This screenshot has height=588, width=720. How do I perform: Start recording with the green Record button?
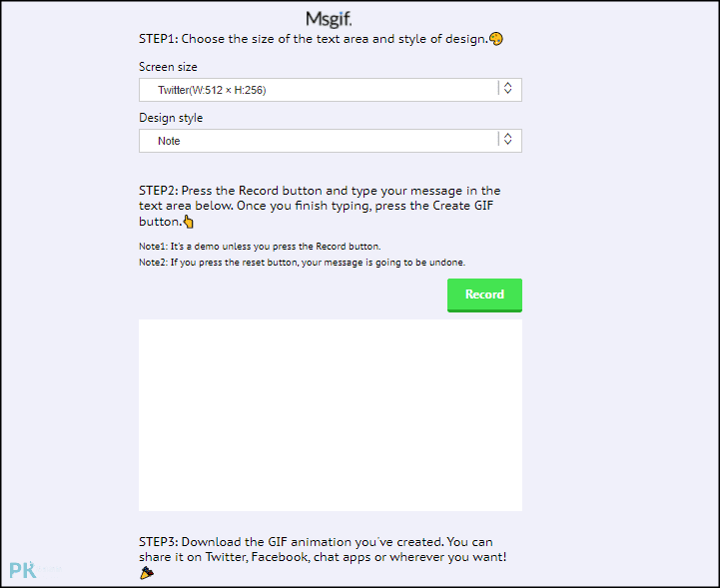[484, 294]
